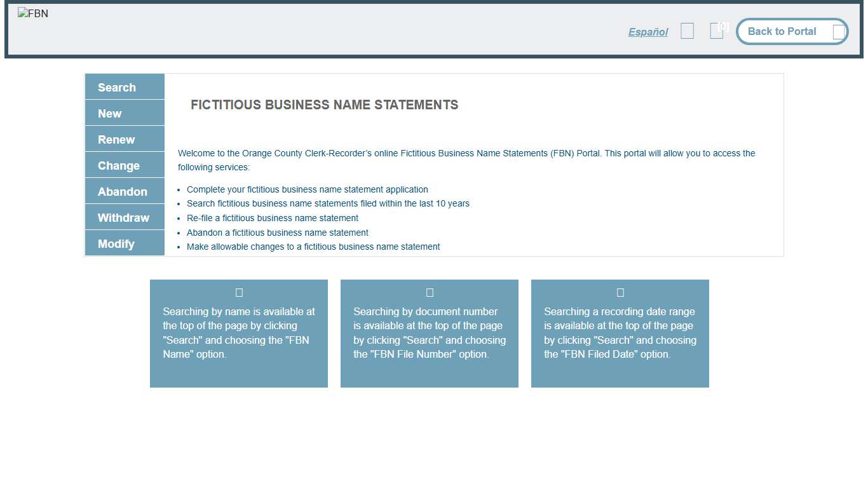Image resolution: width=868 pixels, height=488 pixels.
Task: Click the FICTITIOUS BUSINESS NAME STATEMENTS heading
Action: tap(324, 105)
